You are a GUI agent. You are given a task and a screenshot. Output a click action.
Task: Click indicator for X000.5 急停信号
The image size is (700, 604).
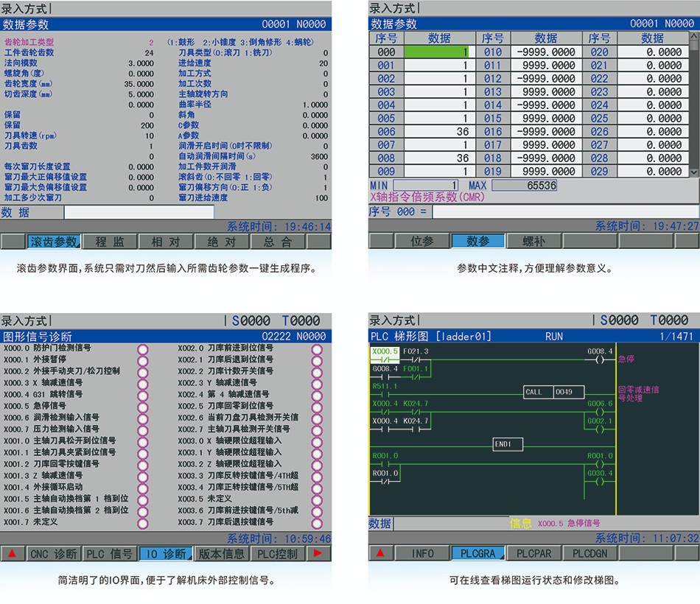click(x=143, y=407)
